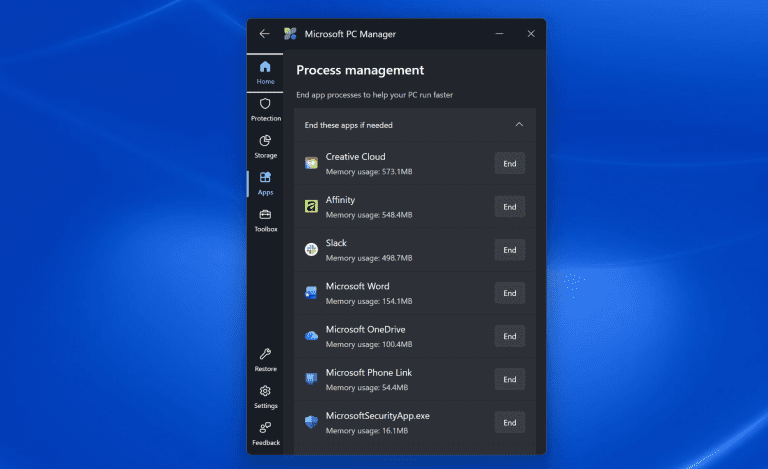
Task: Click the Slack app icon in list
Action: pyautogui.click(x=312, y=250)
